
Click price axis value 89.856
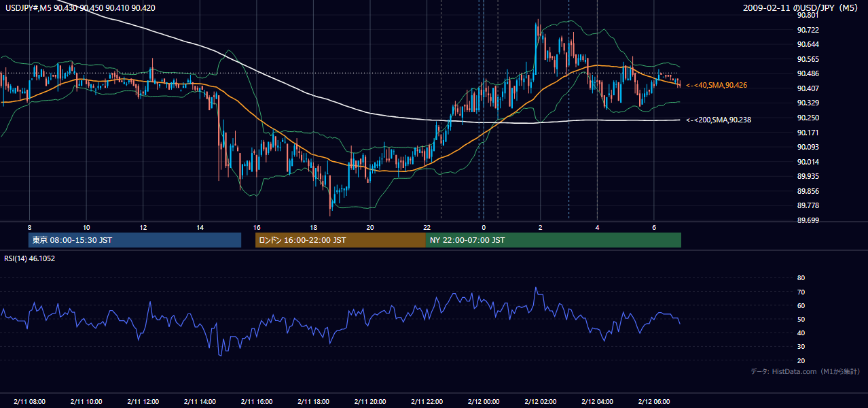coord(808,191)
